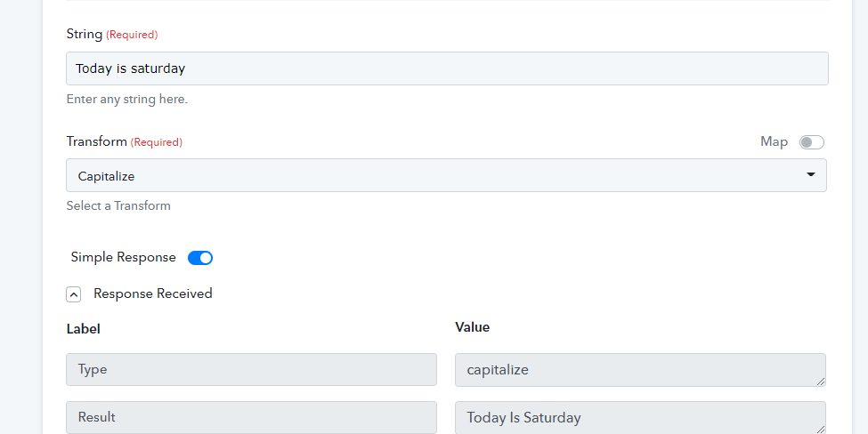Open the Capitalize transform dropdown

point(446,175)
